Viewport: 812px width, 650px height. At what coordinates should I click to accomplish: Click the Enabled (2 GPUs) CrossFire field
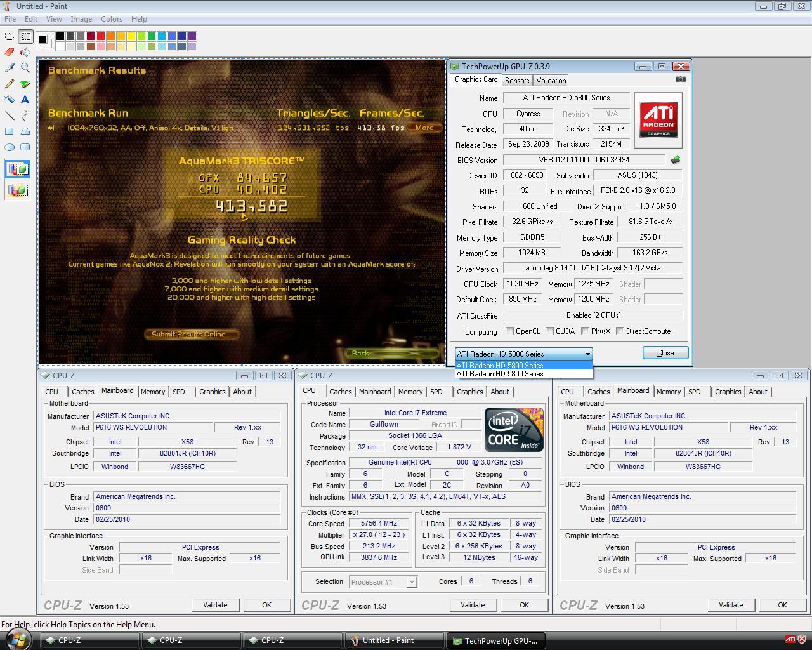594,315
